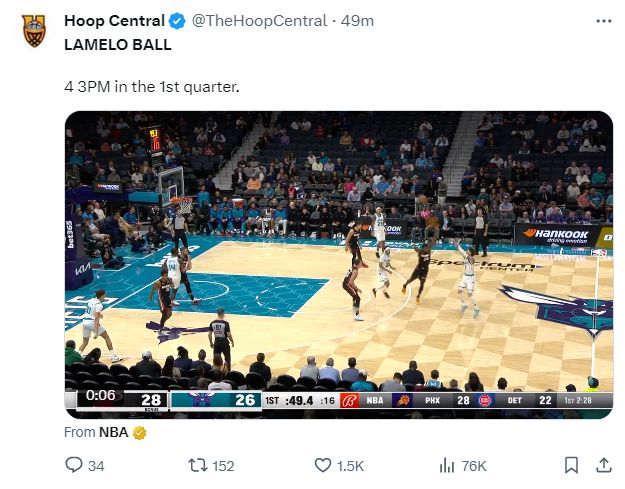
Task: Open the 49m timestamp link
Action: tap(358, 21)
